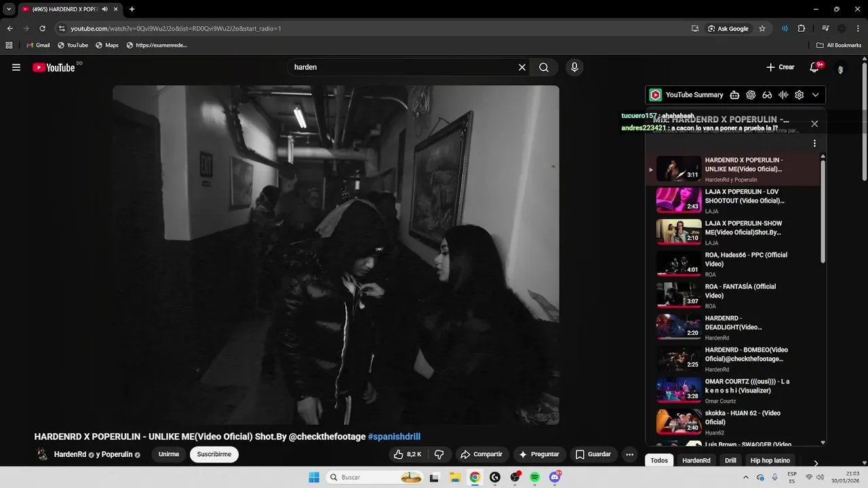Open the tab search dropdown arrow
Image resolution: width=868 pixels, height=488 pixels.
coord(9,9)
